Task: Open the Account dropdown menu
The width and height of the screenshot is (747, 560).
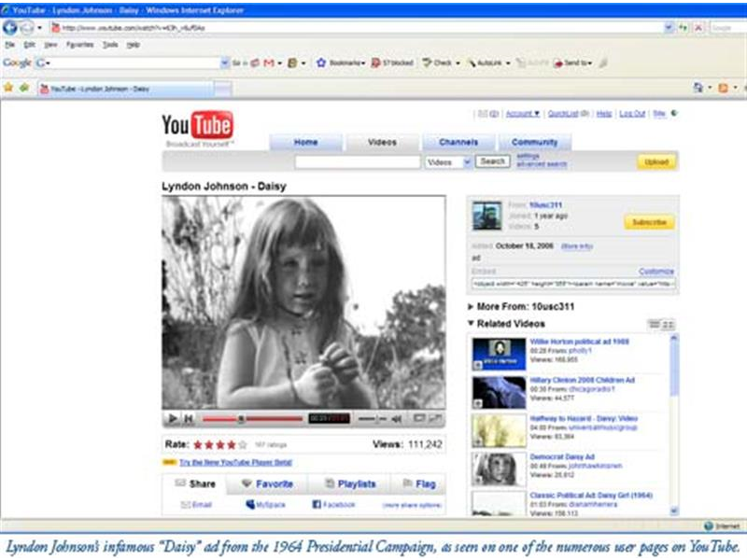Action: click(523, 114)
